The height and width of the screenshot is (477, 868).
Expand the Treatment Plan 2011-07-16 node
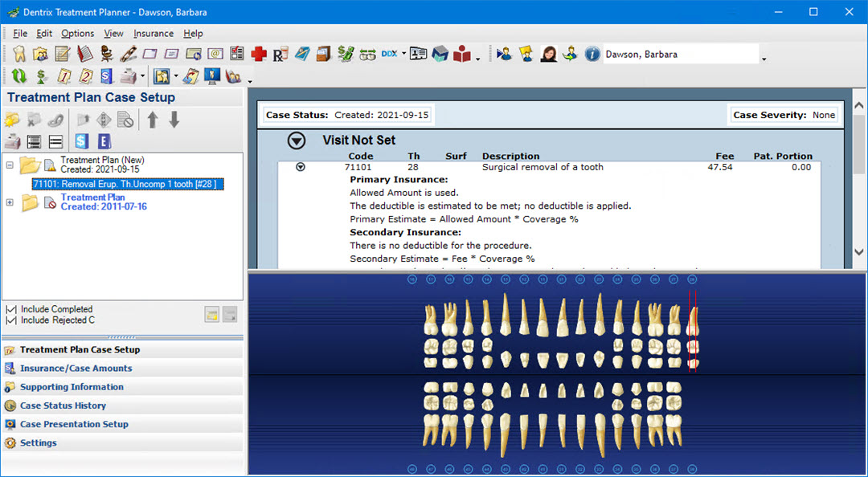(x=10, y=202)
